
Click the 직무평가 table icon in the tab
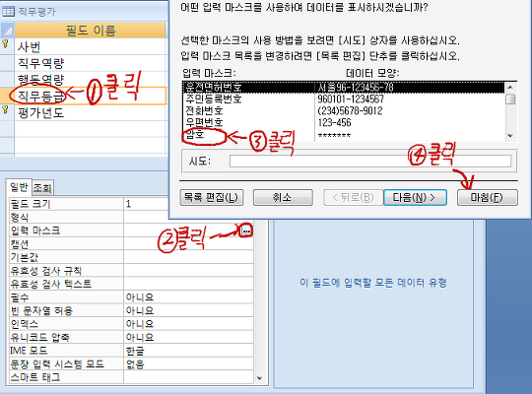[x=8, y=12]
